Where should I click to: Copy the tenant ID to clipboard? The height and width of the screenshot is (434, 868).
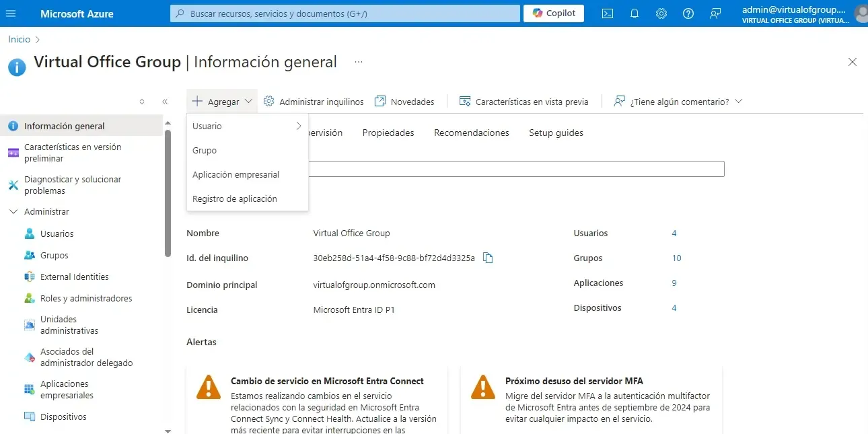tap(489, 258)
